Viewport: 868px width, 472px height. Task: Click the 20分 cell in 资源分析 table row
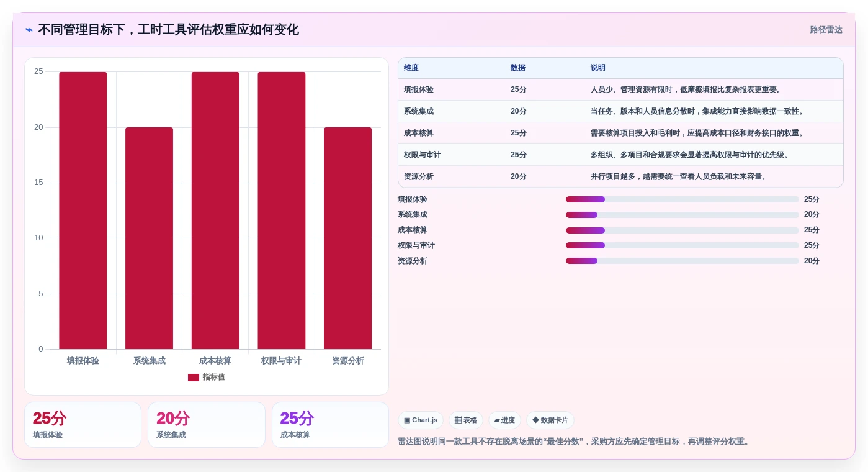click(519, 176)
